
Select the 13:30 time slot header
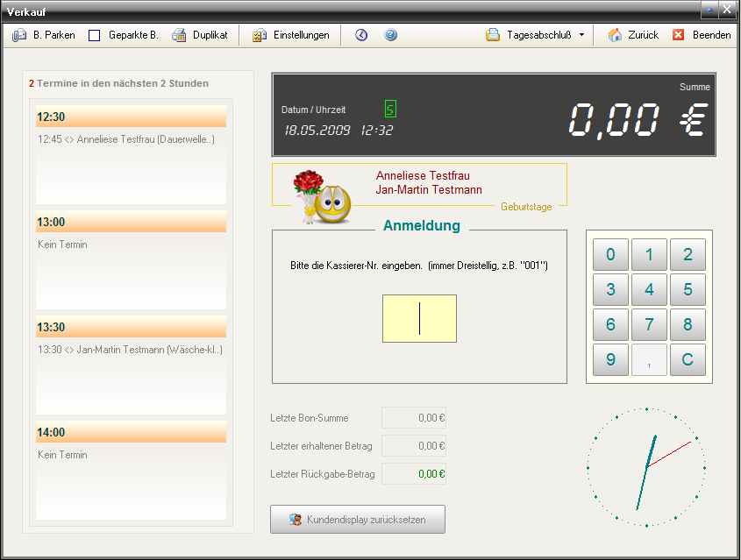coord(131,327)
